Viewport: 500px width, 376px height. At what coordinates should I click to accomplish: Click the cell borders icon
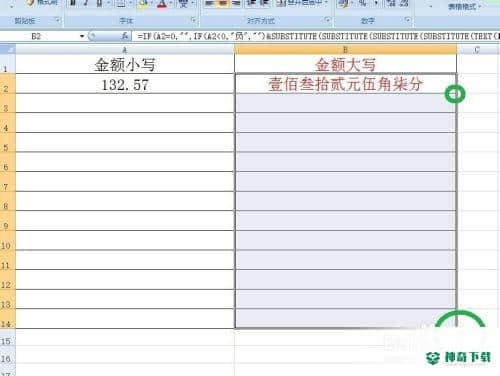(121, 3)
